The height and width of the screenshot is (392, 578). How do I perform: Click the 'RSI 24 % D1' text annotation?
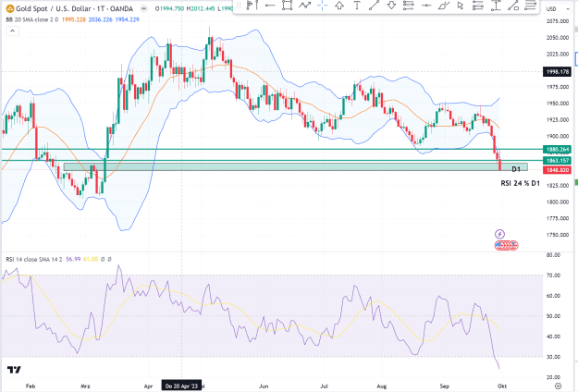(520, 183)
